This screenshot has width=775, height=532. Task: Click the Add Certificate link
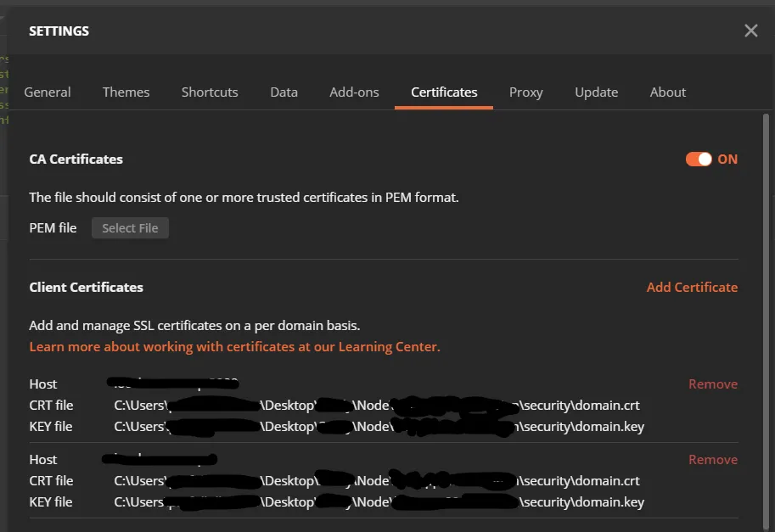coord(692,288)
